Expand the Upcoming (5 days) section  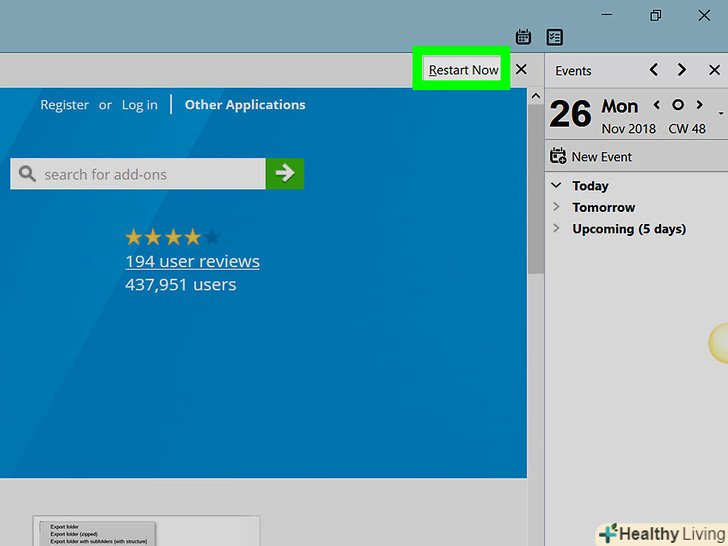coord(556,229)
